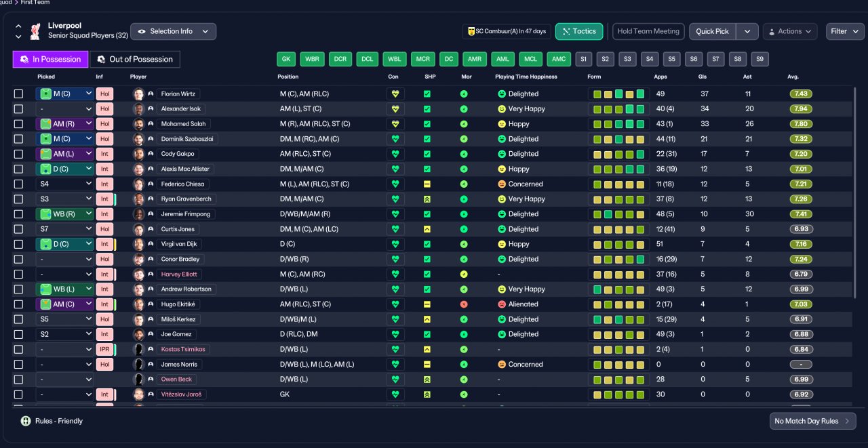The width and height of the screenshot is (868, 448).
Task: Click Florian Wirtz's contract heart icon
Action: pos(395,94)
